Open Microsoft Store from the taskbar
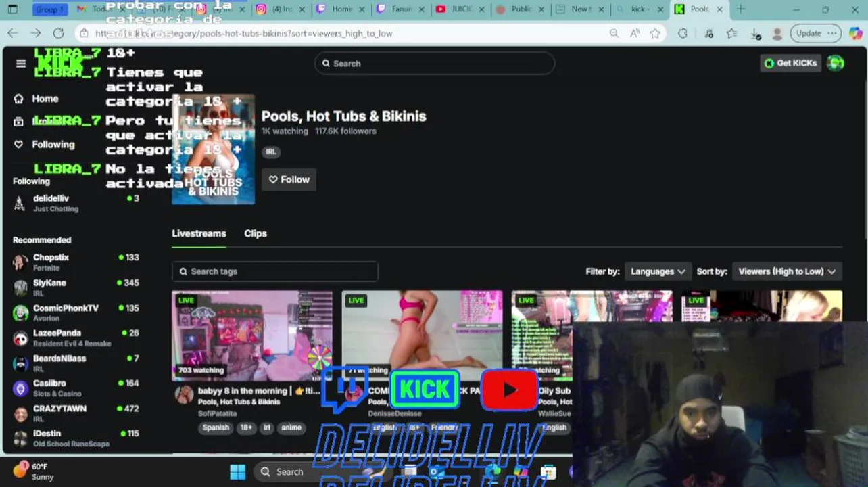The image size is (868, 487). (x=548, y=471)
